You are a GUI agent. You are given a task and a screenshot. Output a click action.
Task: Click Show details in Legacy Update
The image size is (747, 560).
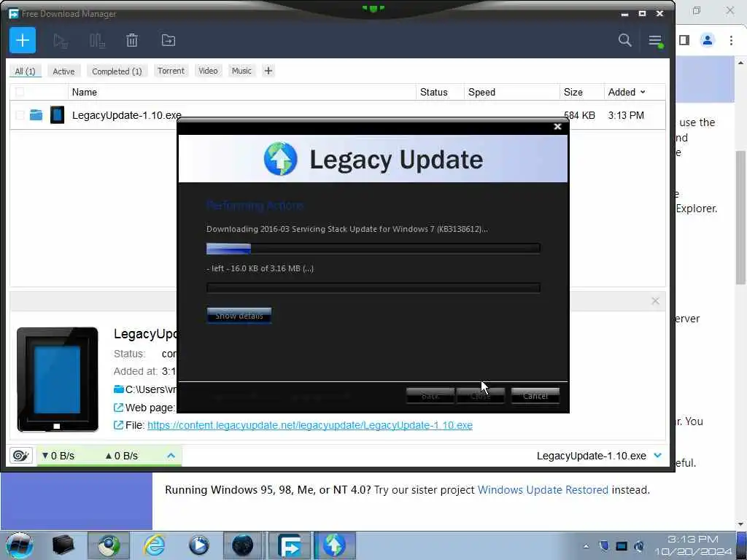[239, 316]
